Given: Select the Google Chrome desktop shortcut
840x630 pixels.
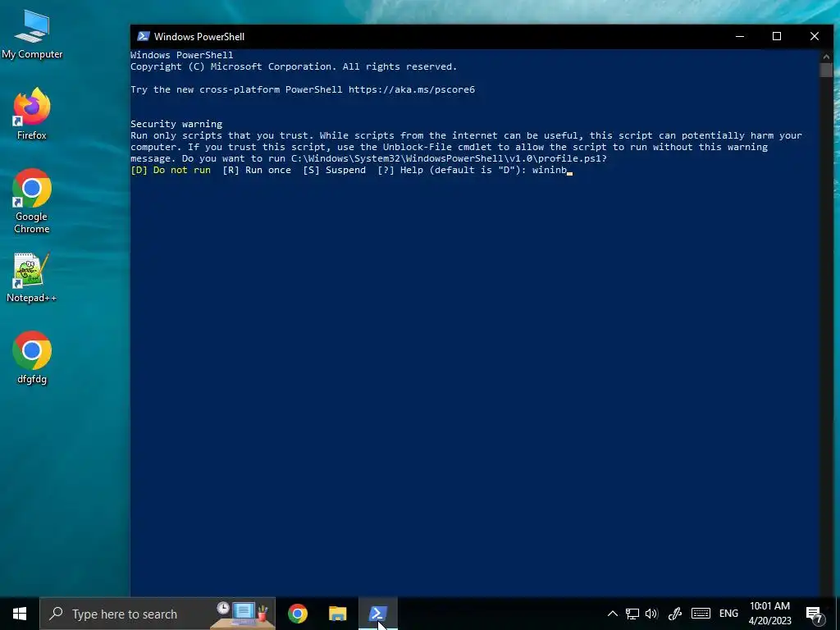Looking at the screenshot, I should tap(32, 201).
